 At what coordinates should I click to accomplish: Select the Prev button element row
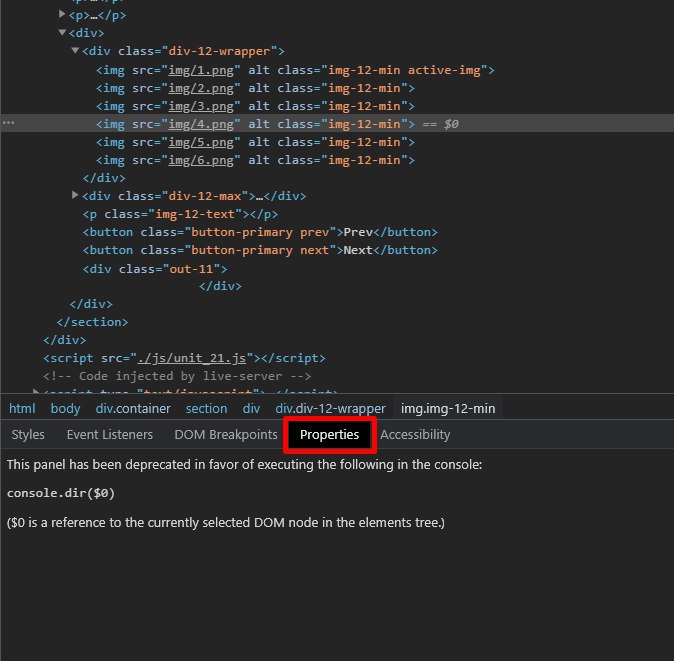(x=260, y=232)
